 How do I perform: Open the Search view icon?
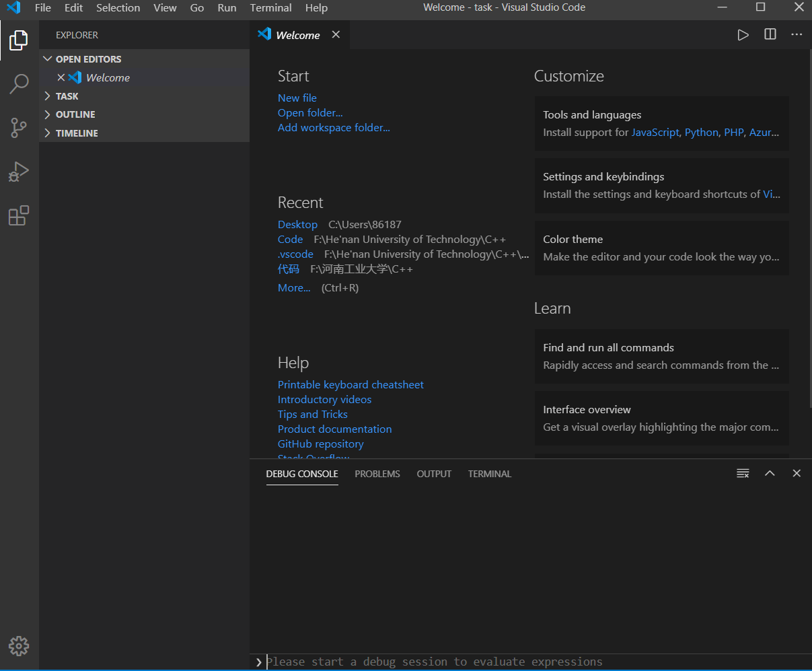[19, 84]
